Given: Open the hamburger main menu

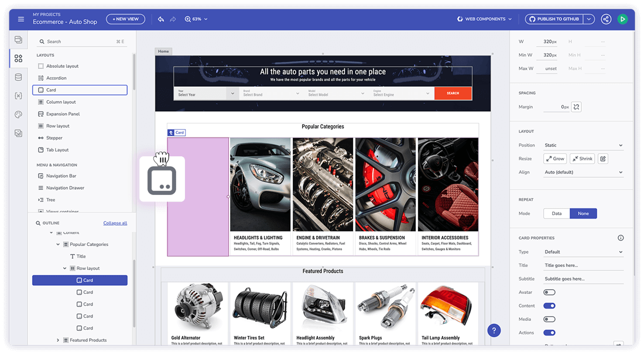Looking at the screenshot, I should click(x=21, y=19).
